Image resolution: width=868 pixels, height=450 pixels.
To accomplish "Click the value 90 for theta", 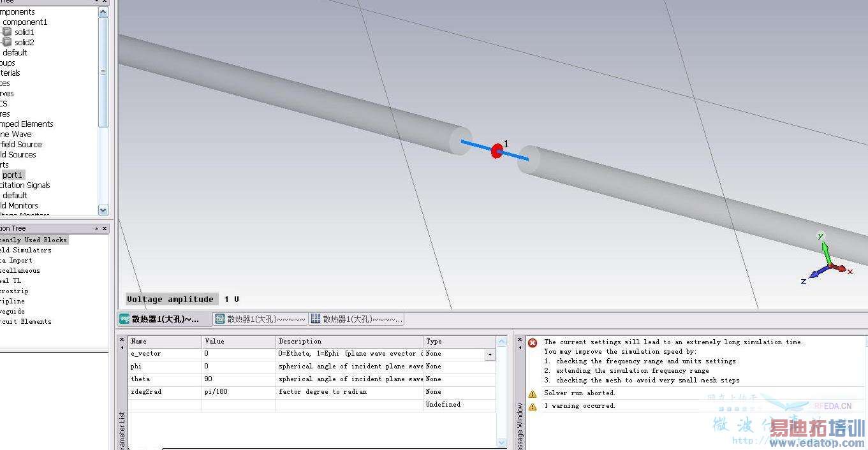I will (x=239, y=379).
